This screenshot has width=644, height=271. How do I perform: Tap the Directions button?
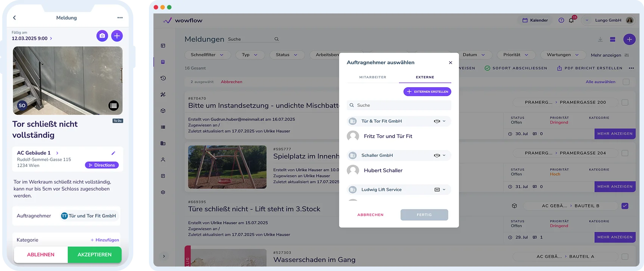(x=102, y=165)
